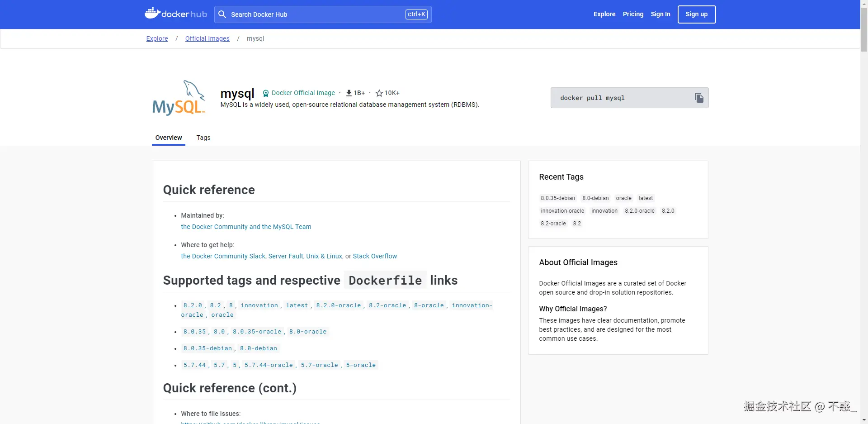Click the 5.7.44 Dockerfile tag link
Viewport: 868px width, 424px height.
click(194, 365)
